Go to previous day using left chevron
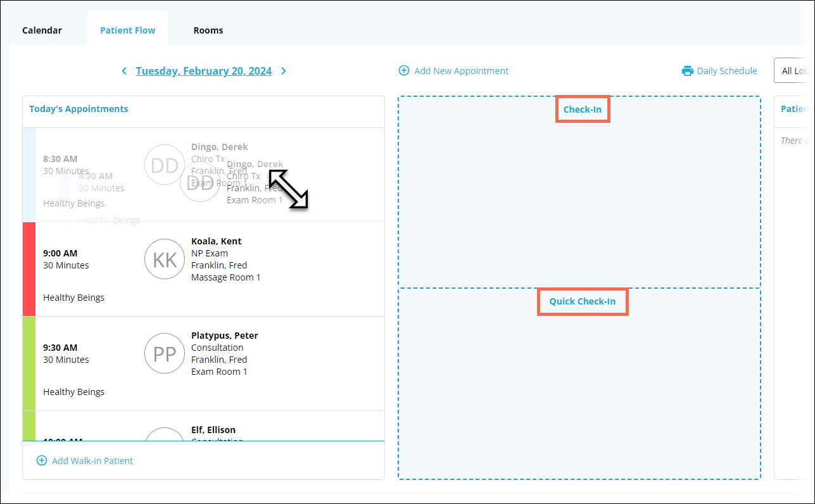Screen dimensions: 815x504 tap(124, 71)
